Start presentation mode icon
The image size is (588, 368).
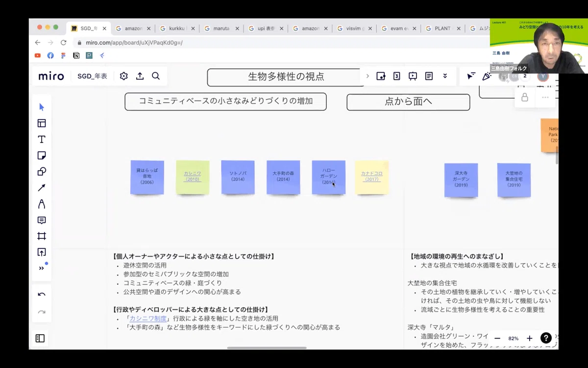click(x=413, y=76)
